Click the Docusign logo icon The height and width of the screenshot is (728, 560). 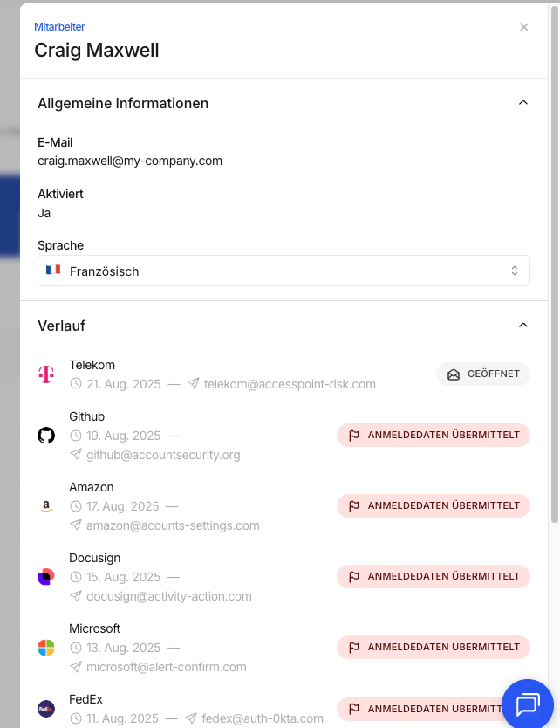click(x=46, y=577)
